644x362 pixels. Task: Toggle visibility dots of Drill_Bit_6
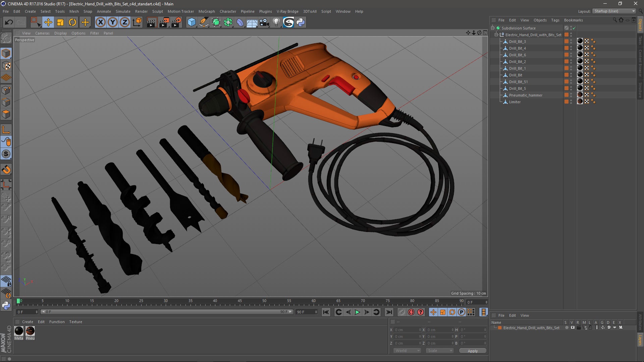(x=571, y=55)
